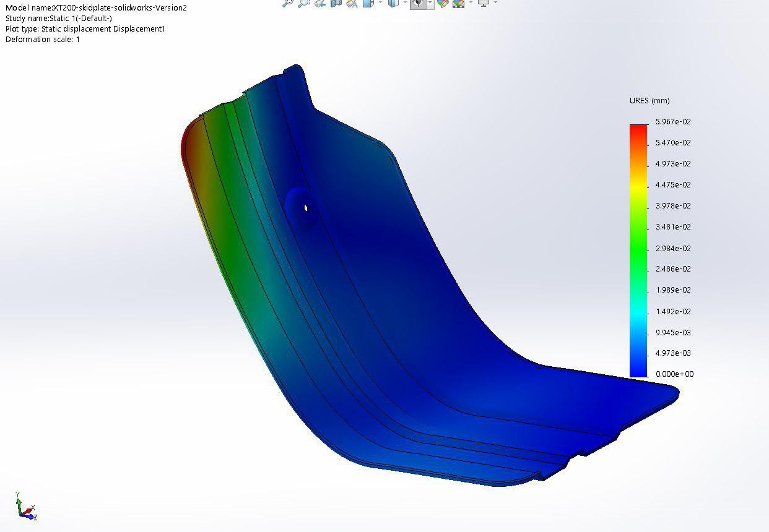
Task: Expand the View Settings dropdown arrow
Action: 495,2
